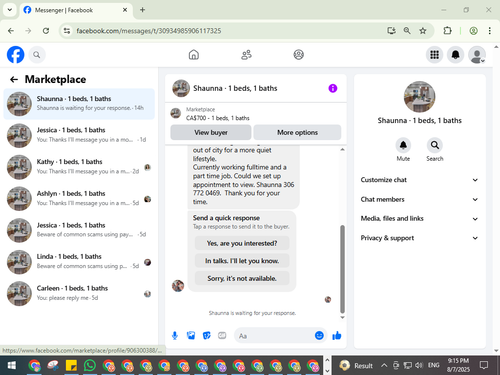
Task: Open the Facebook logo home link
Action: (16, 55)
